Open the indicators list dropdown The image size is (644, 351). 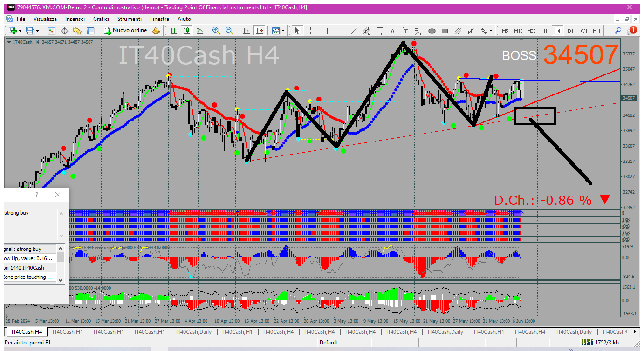point(278,31)
